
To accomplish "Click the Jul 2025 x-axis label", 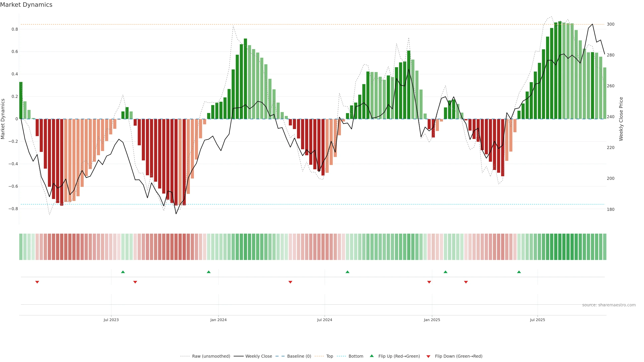I will [537, 320].
